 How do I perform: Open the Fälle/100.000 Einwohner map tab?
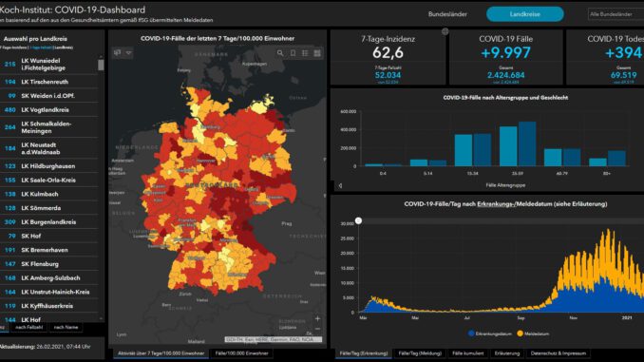click(x=241, y=353)
